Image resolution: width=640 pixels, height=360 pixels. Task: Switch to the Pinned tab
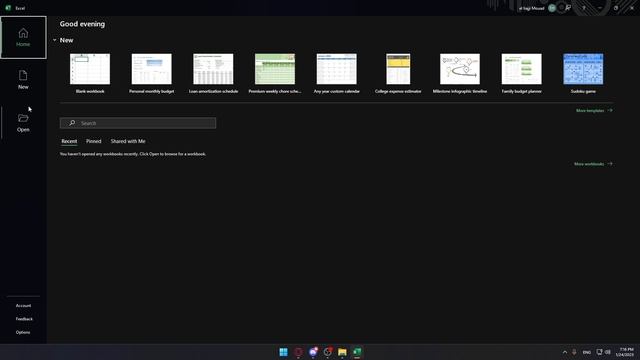93,141
